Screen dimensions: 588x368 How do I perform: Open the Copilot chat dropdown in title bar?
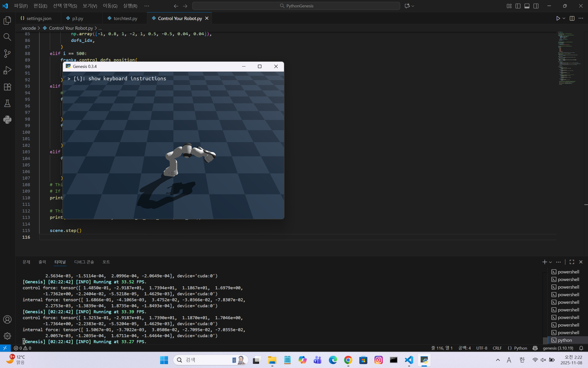click(413, 6)
